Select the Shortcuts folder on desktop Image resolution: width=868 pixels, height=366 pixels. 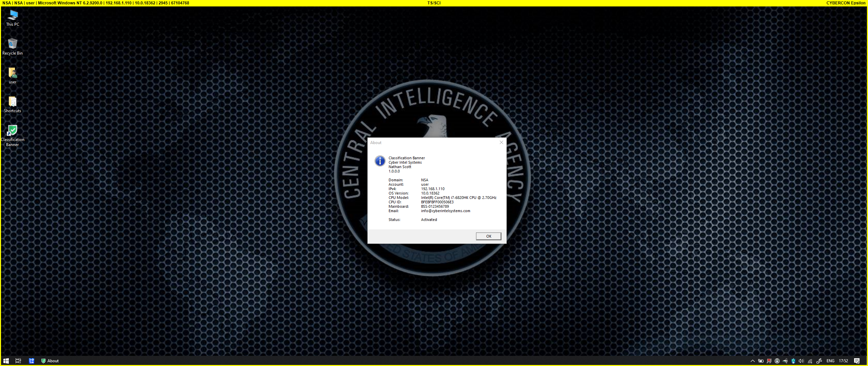click(x=13, y=104)
